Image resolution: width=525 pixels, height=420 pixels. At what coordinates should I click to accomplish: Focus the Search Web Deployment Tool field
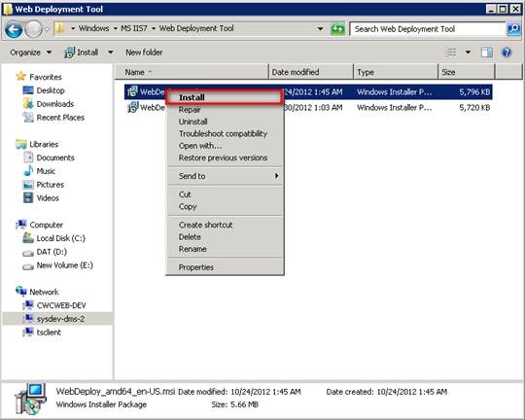427,29
